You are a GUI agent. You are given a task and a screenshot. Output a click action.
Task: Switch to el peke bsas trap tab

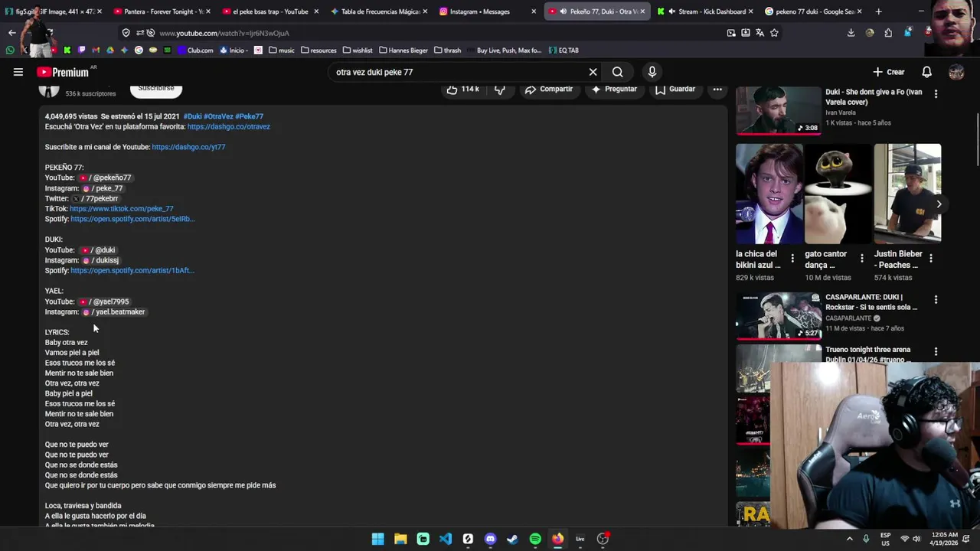click(x=270, y=11)
